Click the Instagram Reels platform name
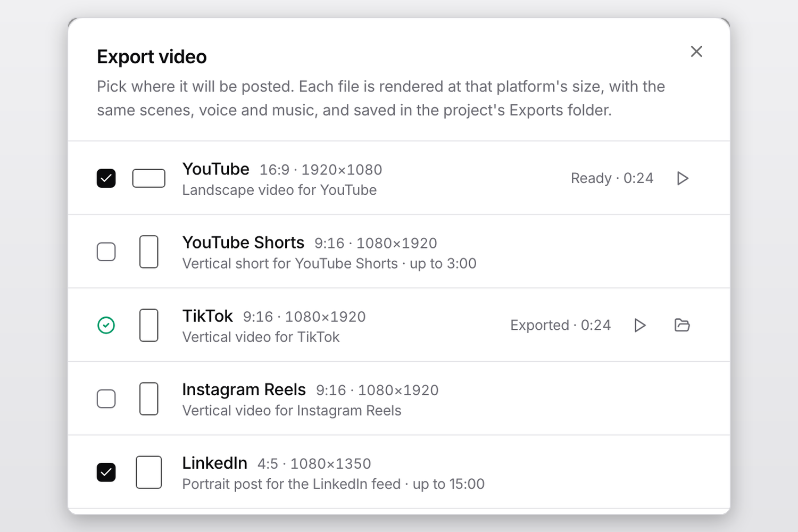Screen dimensions: 798x532 (x=244, y=389)
